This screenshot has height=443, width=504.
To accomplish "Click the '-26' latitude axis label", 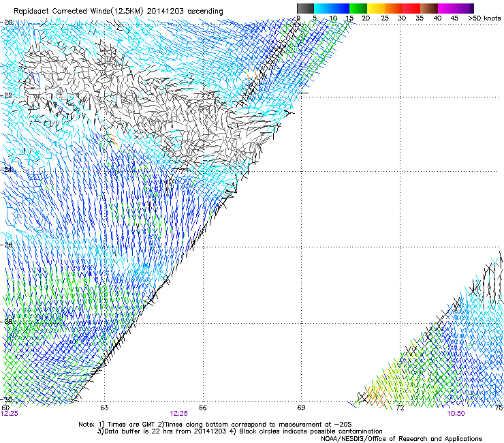I will (6, 245).
